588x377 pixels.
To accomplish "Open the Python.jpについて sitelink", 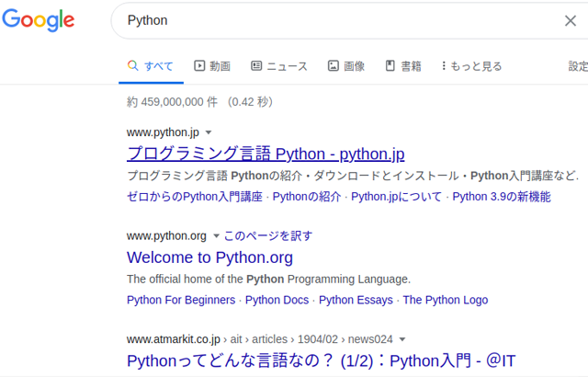I will 396,197.
